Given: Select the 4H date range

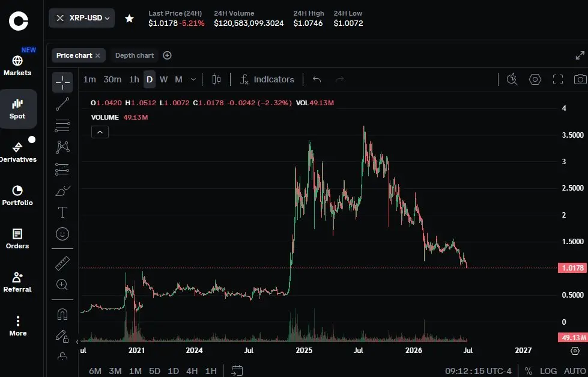Looking at the screenshot, I should click(x=192, y=371).
